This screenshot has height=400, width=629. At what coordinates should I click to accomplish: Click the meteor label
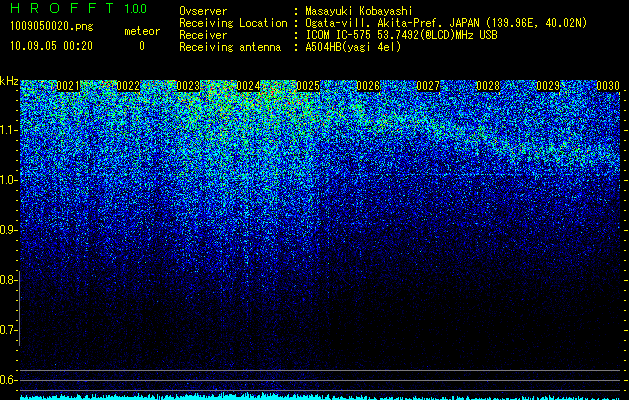click(x=142, y=31)
